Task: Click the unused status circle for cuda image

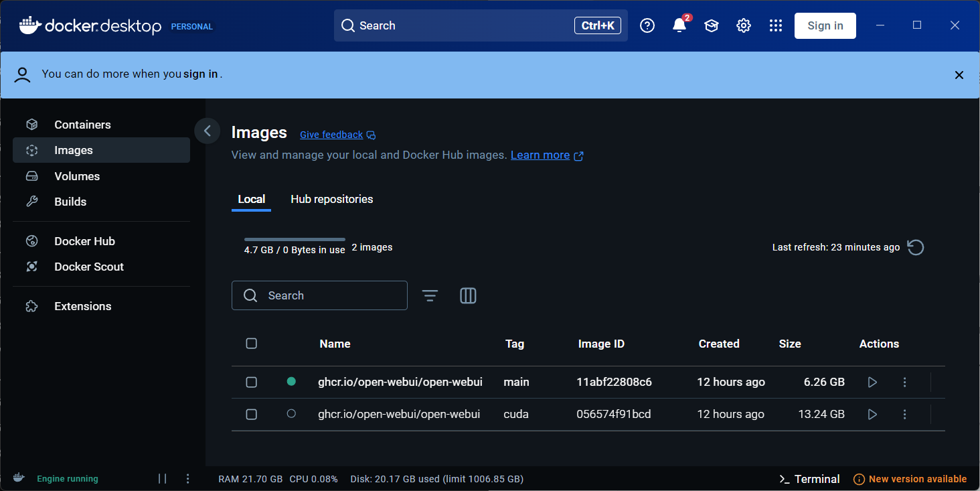Action: (x=291, y=413)
